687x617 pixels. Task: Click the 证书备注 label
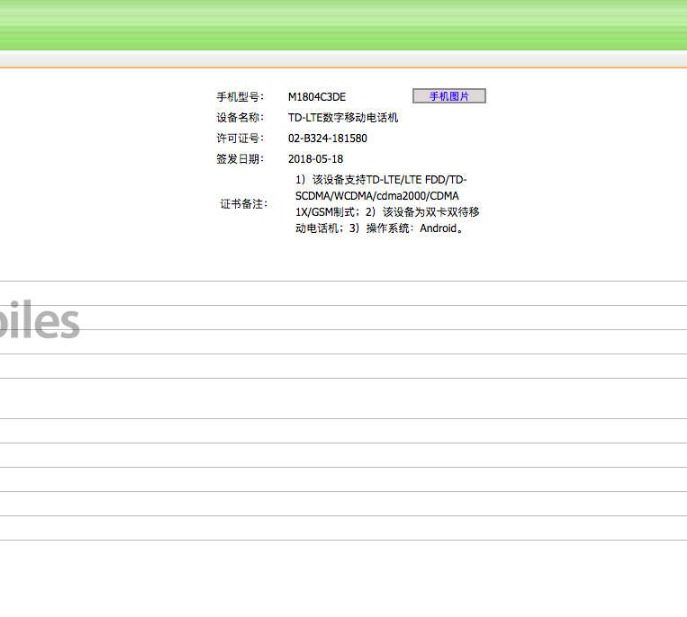pos(244,203)
